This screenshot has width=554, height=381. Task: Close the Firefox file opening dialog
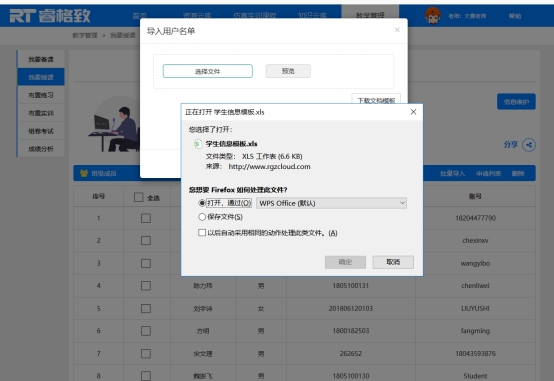click(x=413, y=112)
